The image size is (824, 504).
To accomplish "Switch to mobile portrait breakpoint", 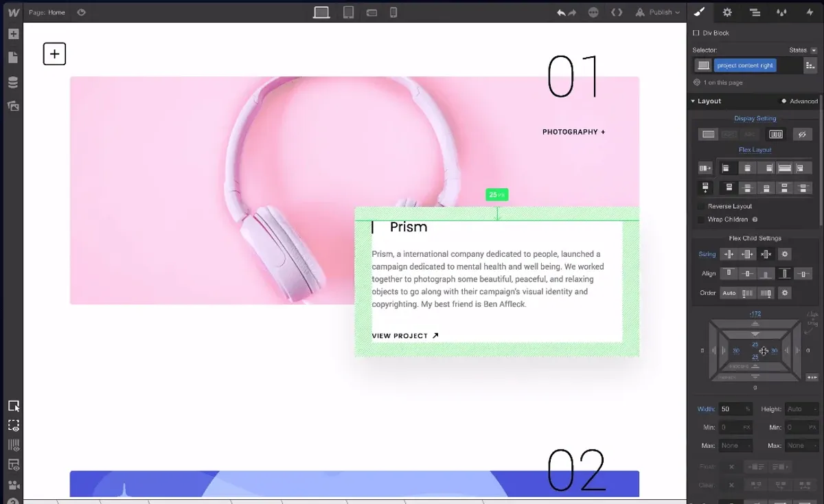I will coord(393,12).
